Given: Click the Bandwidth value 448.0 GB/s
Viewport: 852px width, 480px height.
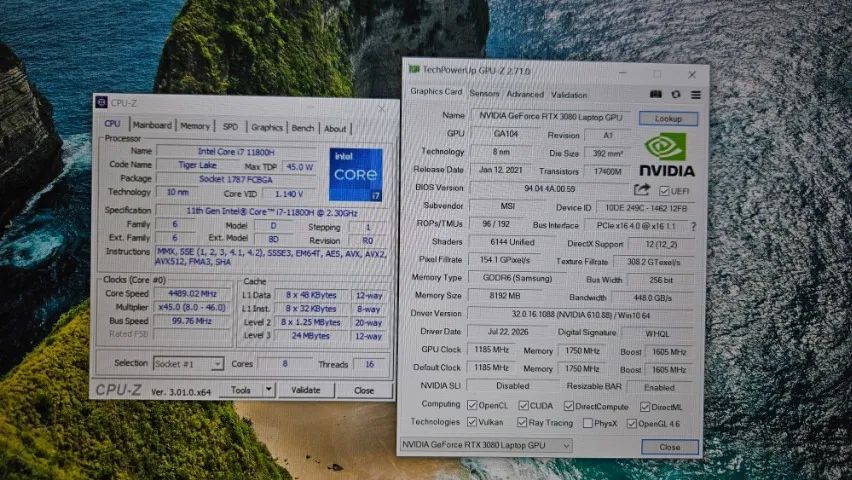Looking at the screenshot, I should pyautogui.click(x=653, y=298).
